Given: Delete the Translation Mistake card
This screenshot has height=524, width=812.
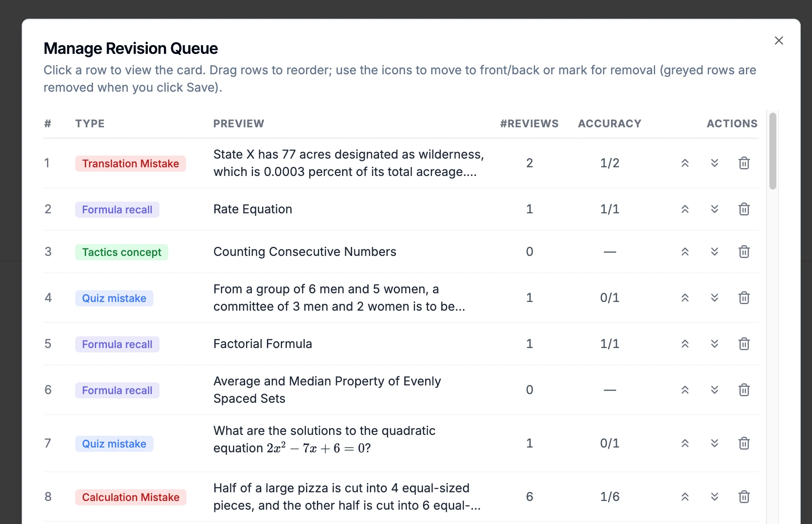Looking at the screenshot, I should point(744,163).
